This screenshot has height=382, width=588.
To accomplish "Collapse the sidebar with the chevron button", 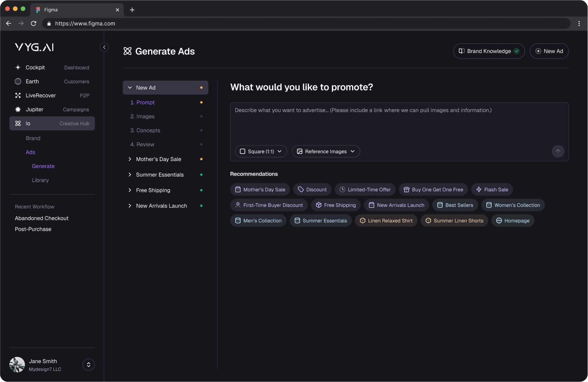I will point(104,47).
